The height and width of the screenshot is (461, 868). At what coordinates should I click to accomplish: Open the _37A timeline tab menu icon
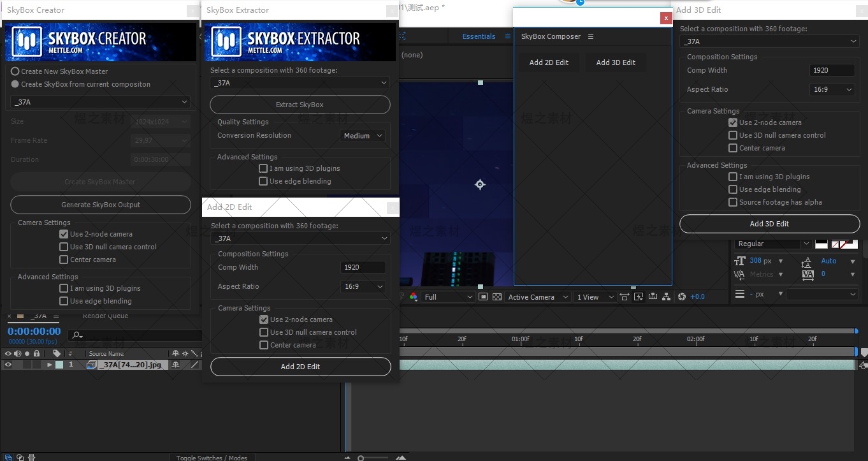click(x=55, y=316)
